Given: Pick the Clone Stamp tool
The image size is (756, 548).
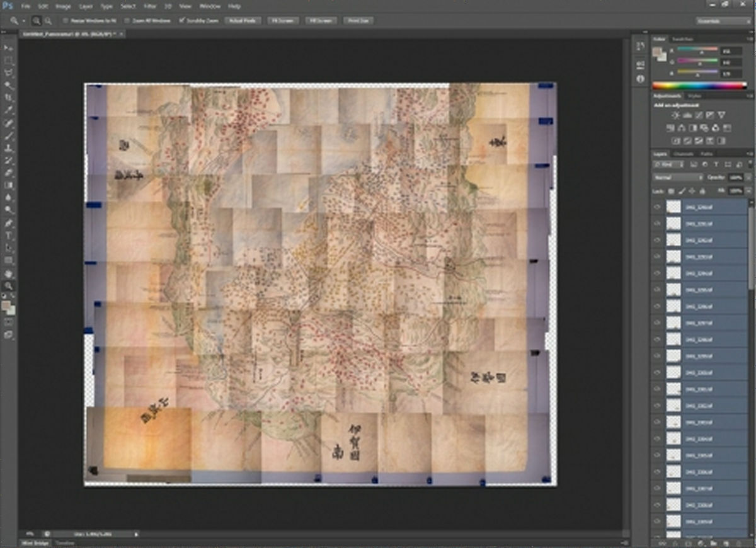Looking at the screenshot, I should (x=9, y=148).
